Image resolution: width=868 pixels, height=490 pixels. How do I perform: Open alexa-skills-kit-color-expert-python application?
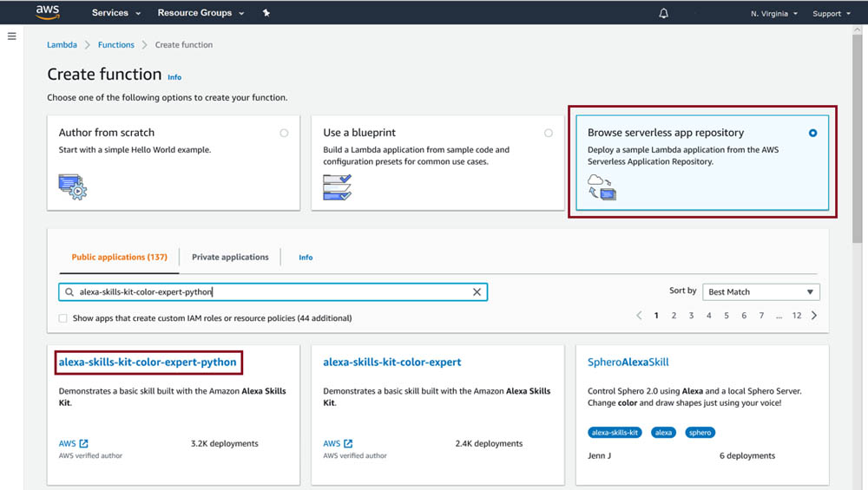pyautogui.click(x=148, y=363)
